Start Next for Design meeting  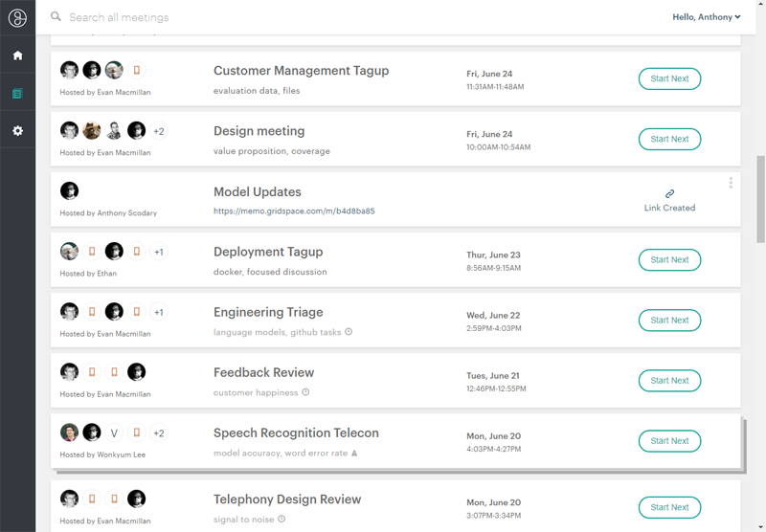pos(669,139)
